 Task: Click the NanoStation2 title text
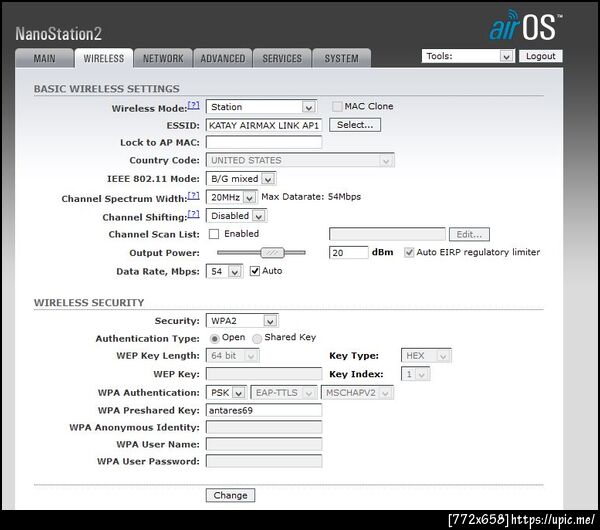tap(59, 33)
